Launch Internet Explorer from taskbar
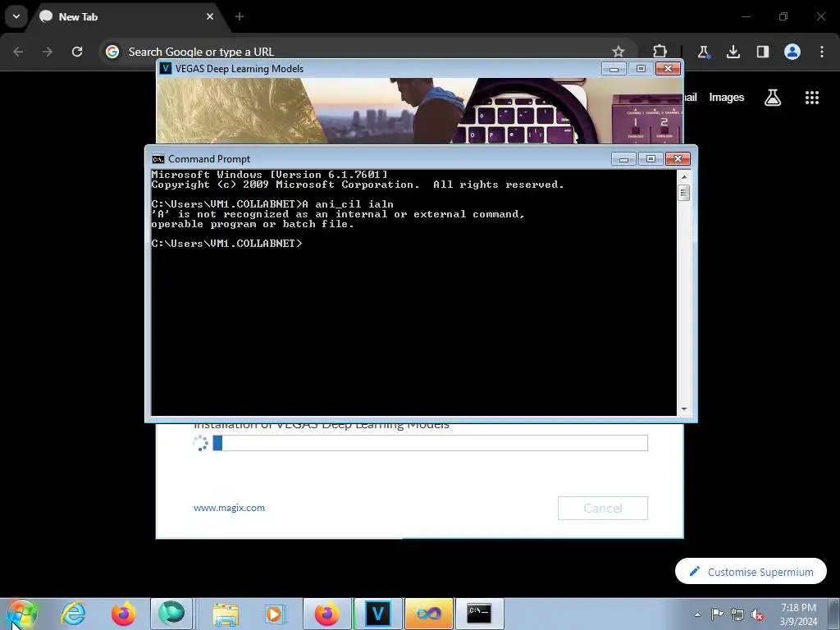Screen dimensions: 840x630 click(x=73, y=614)
